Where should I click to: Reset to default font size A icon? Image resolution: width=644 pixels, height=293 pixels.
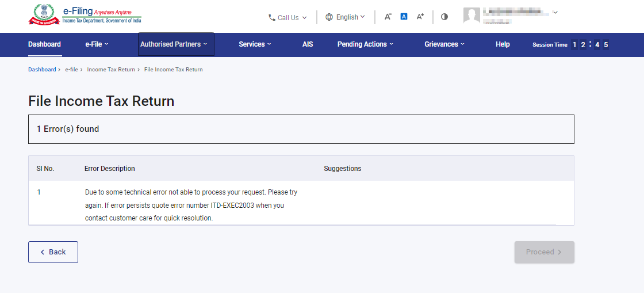404,17
